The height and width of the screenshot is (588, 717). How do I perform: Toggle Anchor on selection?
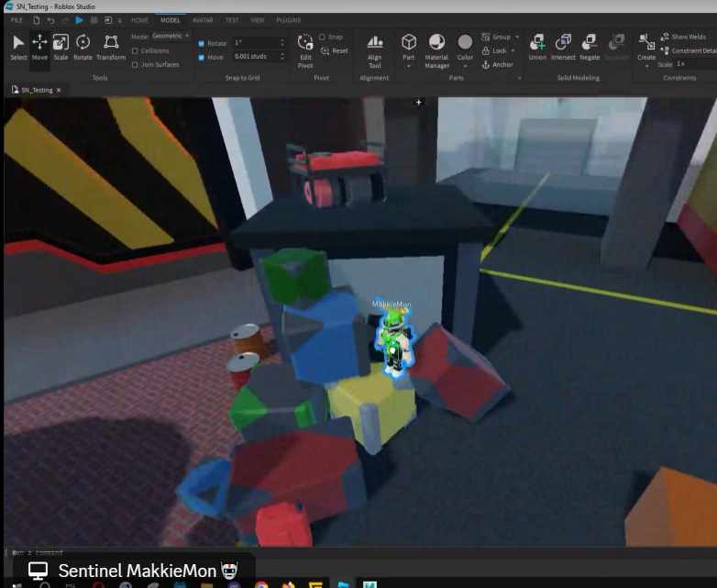click(x=498, y=64)
